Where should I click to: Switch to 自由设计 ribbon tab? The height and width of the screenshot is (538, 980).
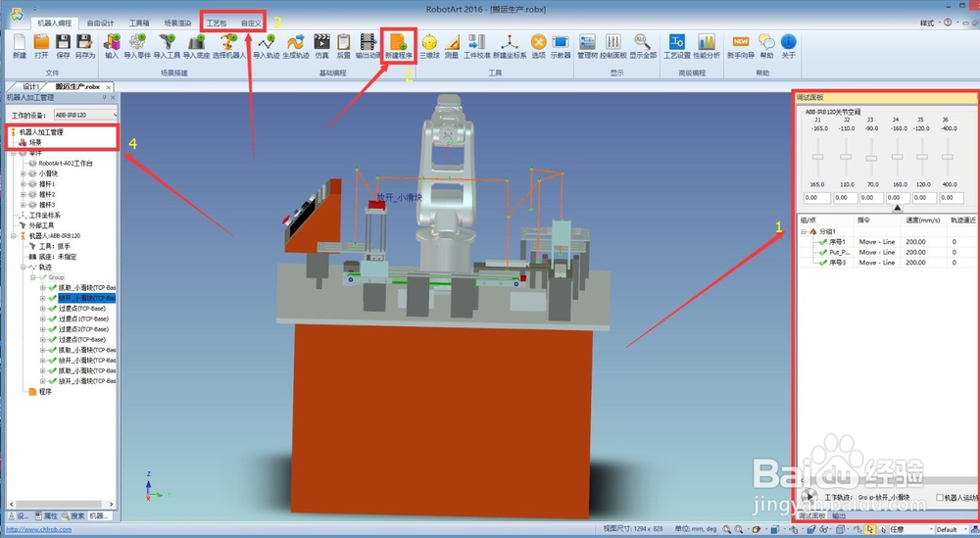click(100, 24)
